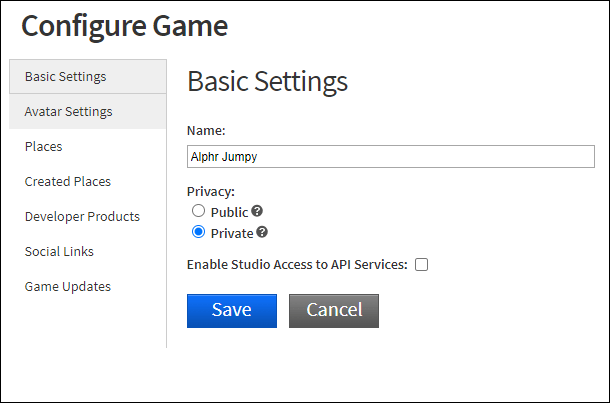Click the 'Name:' field label
The image size is (610, 403).
point(207,131)
